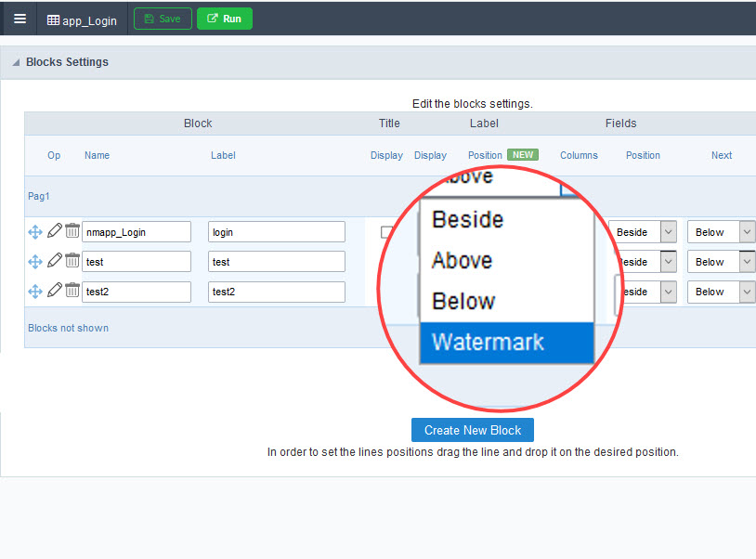Collapse the Blocks Settings section

pyautogui.click(x=16, y=62)
